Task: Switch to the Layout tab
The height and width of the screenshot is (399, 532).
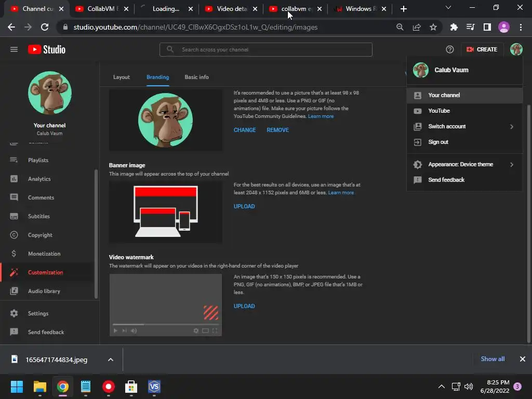Action: click(x=122, y=77)
